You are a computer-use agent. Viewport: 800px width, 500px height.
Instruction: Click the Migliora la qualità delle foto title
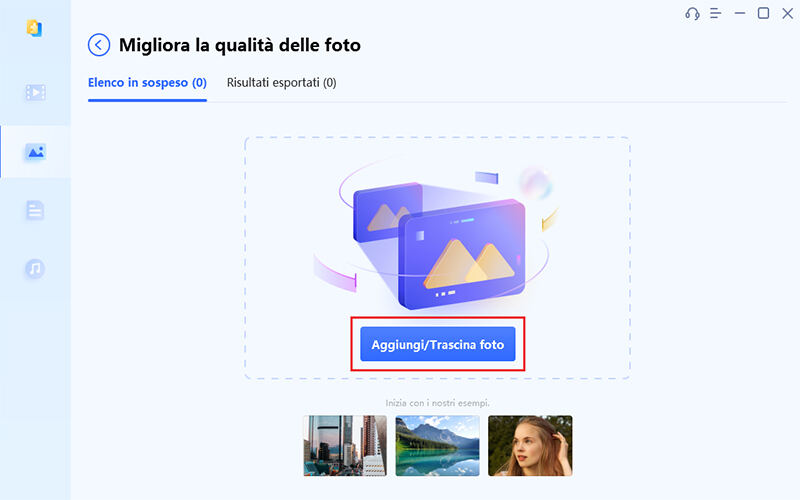click(x=240, y=45)
